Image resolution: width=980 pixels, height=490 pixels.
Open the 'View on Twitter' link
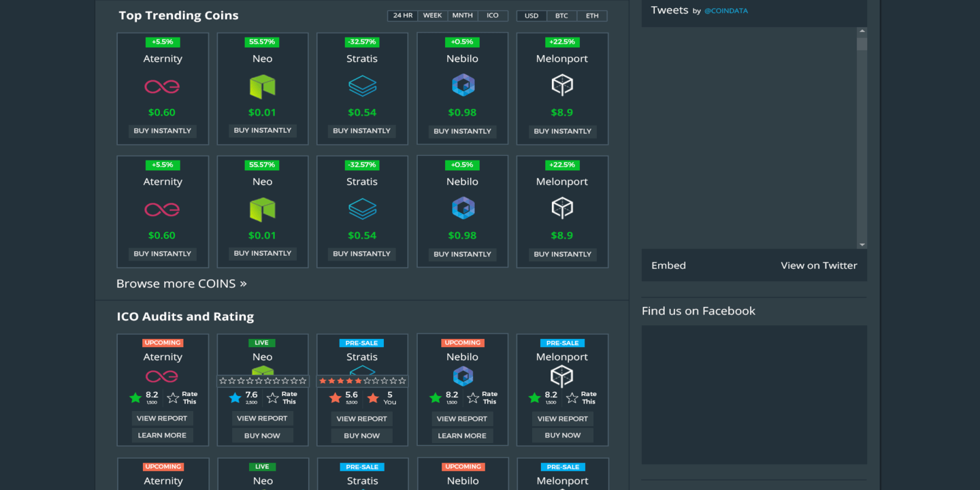click(x=819, y=265)
